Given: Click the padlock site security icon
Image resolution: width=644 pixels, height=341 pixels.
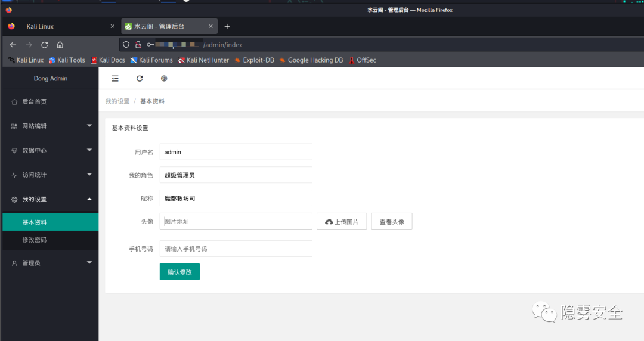Looking at the screenshot, I should (138, 44).
